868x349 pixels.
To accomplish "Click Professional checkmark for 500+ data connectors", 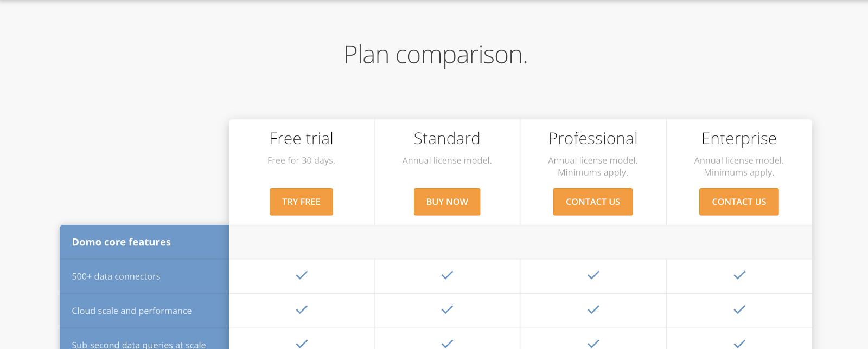I will 593,275.
